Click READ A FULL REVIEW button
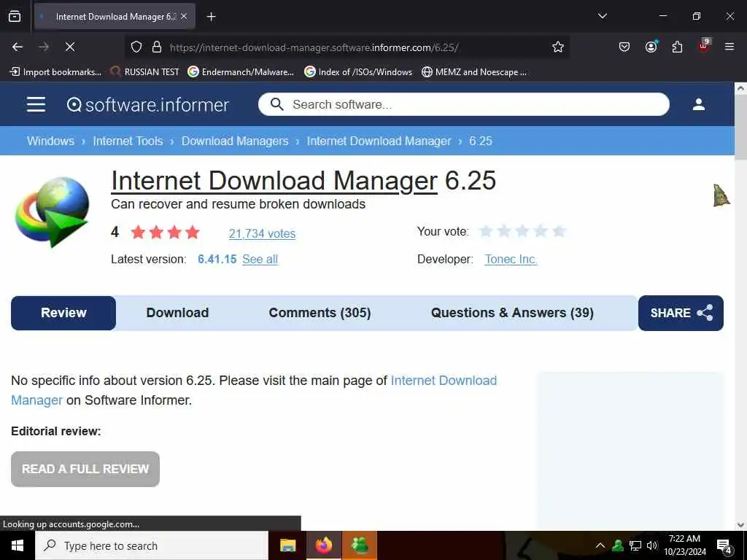 85,469
